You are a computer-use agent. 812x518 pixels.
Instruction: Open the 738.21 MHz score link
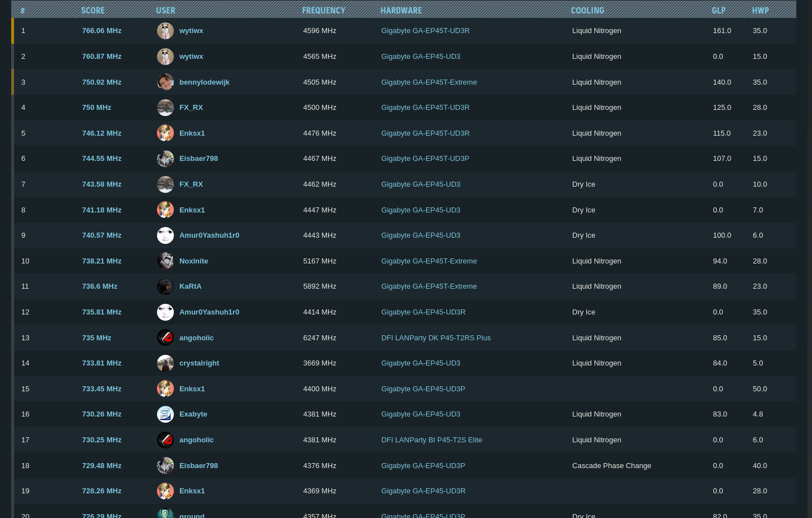[x=101, y=261]
